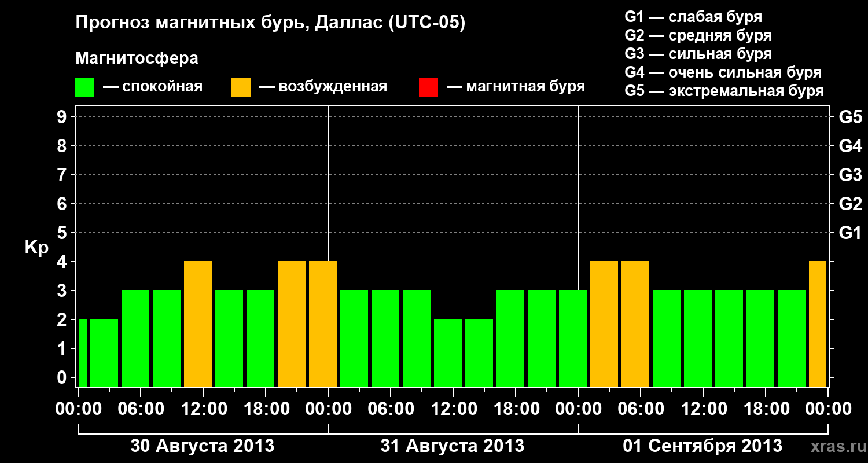
Task: Click the 'G5' label on the right axis
Action: coord(850,117)
